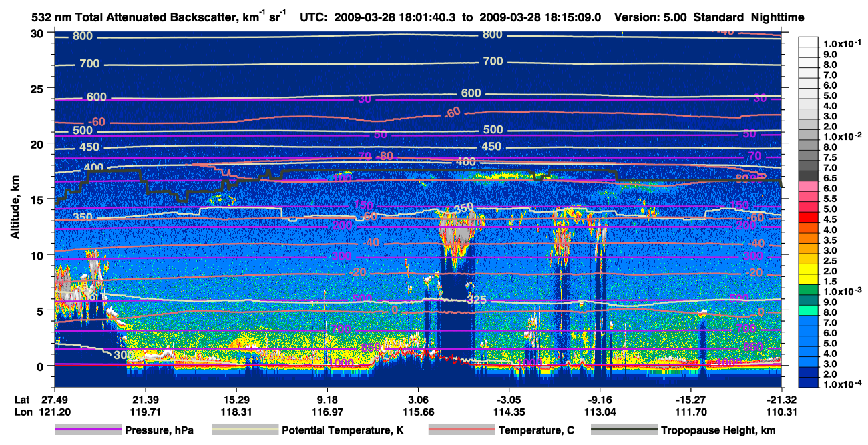Click longitude value 110.31

[781, 412]
